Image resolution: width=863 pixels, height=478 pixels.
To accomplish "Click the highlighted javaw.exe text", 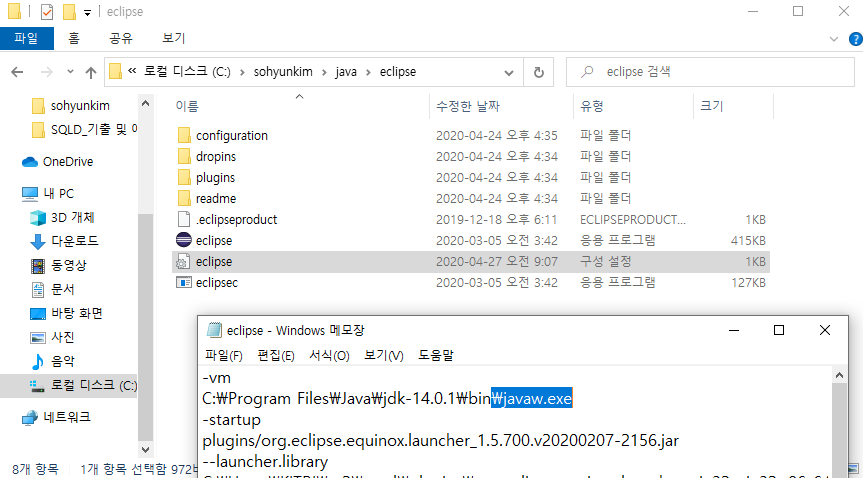I will click(x=532, y=399).
